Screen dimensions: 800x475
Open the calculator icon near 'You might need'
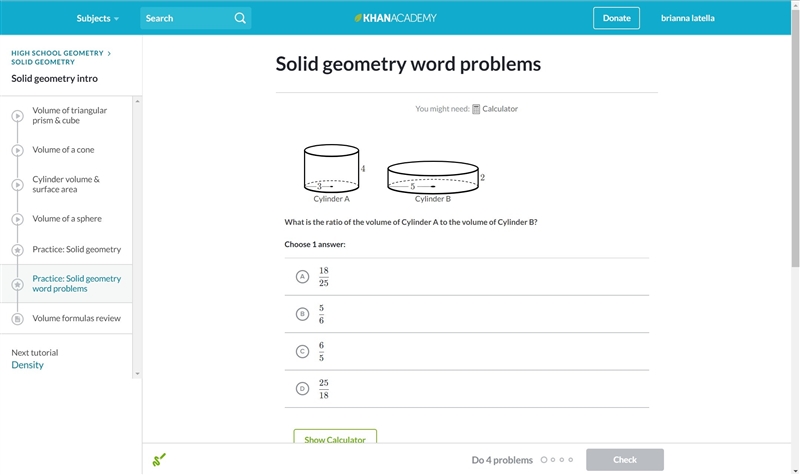[476, 109]
